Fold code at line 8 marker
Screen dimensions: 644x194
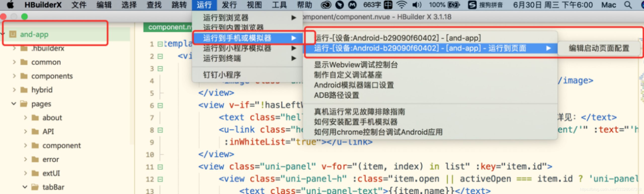160,130
